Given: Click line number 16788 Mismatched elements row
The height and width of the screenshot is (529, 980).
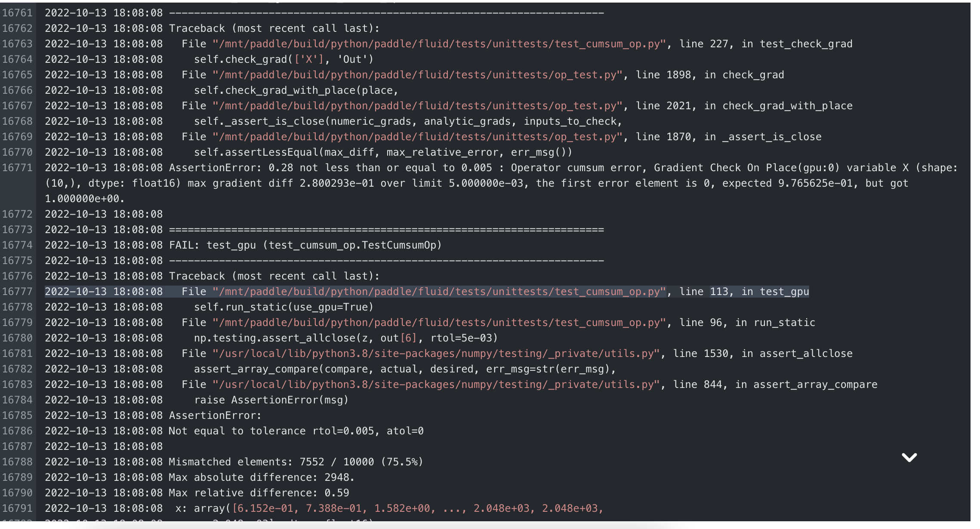Looking at the screenshot, I should point(17,462).
